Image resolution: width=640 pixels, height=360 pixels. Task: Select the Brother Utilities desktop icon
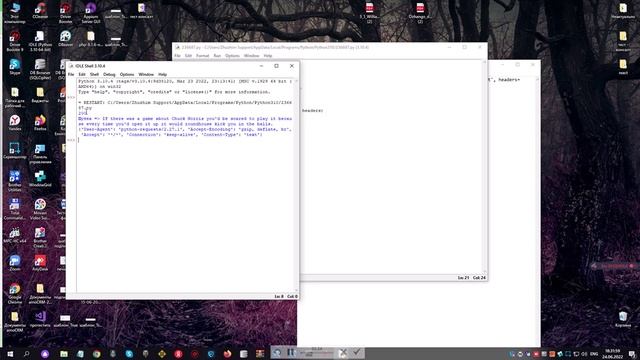15,181
